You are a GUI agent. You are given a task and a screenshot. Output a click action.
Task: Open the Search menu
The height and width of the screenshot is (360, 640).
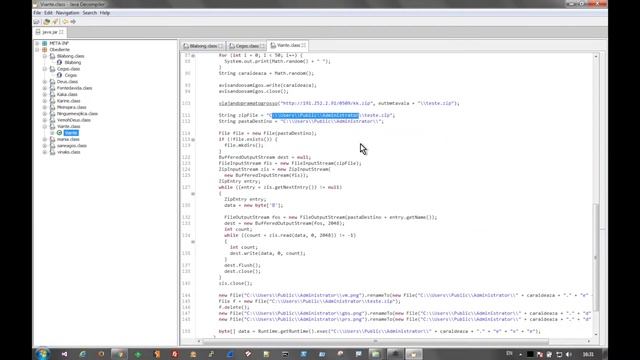pos(89,13)
